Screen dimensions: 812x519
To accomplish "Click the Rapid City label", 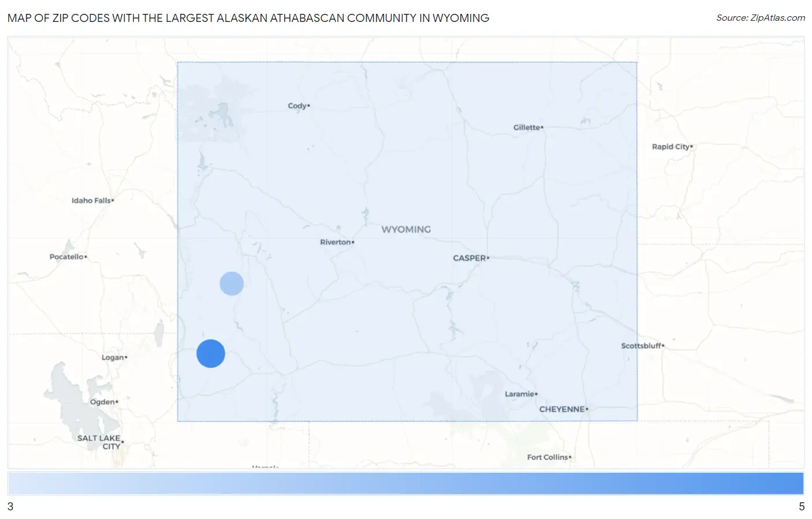I will click(671, 147).
